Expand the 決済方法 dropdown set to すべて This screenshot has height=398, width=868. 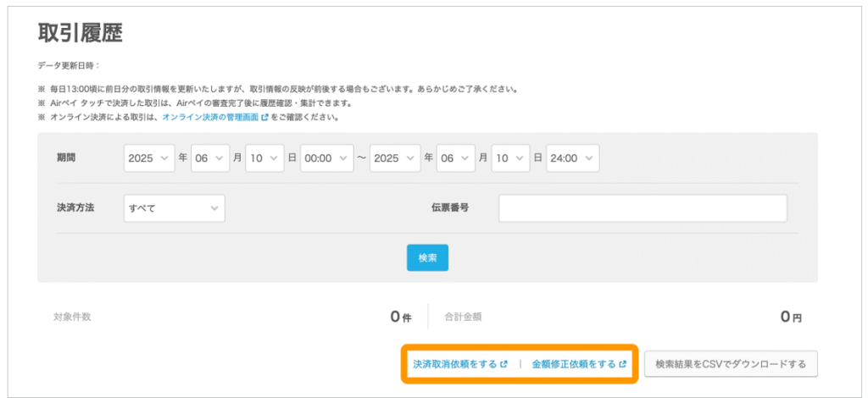click(x=174, y=208)
